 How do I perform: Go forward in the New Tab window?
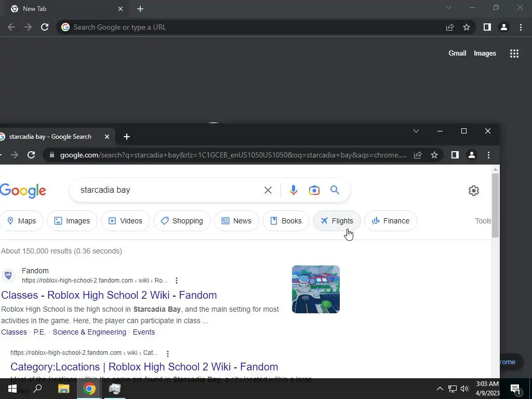coord(28,27)
